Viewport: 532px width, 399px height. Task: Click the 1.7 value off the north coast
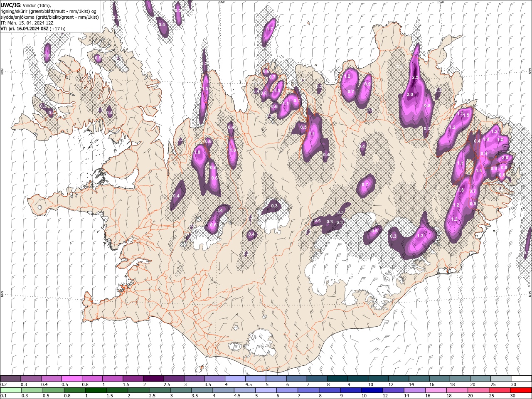click(x=269, y=29)
